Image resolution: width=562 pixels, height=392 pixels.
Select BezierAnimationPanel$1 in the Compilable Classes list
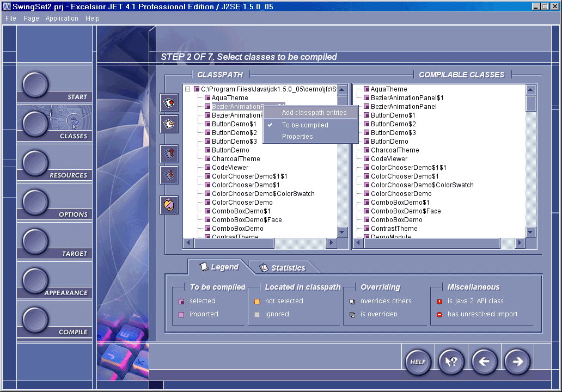tap(407, 98)
